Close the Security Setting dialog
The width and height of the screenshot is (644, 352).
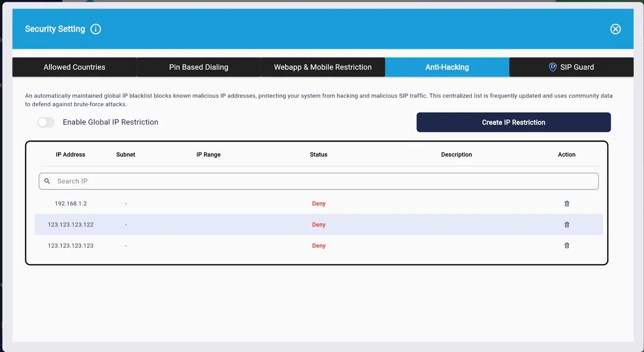click(616, 29)
